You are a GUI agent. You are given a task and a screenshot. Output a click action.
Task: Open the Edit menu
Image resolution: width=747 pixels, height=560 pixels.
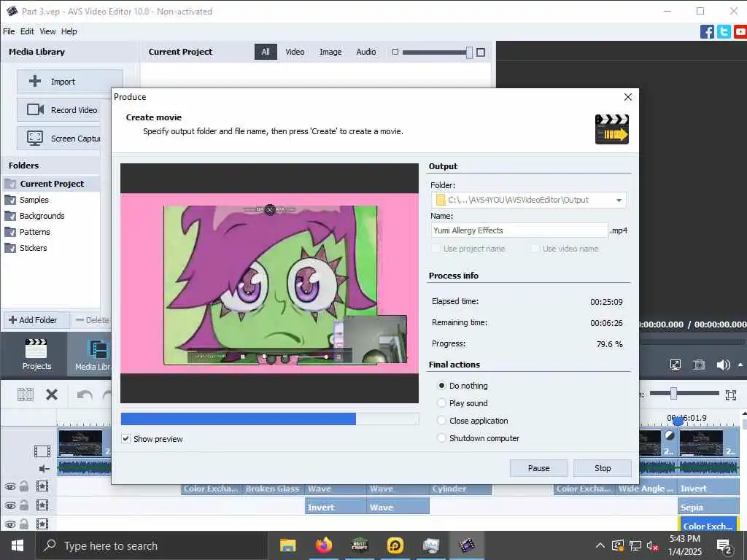pyautogui.click(x=27, y=31)
